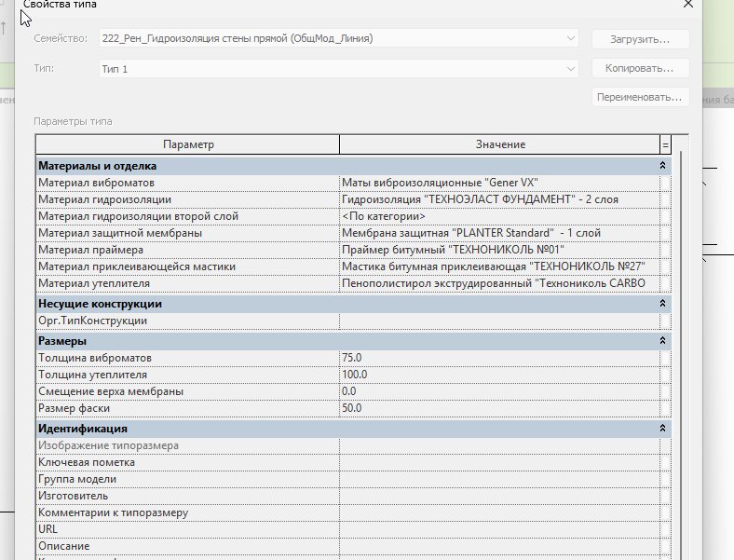Click Комментарии к типоразмеру value field
Screen dimensions: 734x560
click(499, 512)
